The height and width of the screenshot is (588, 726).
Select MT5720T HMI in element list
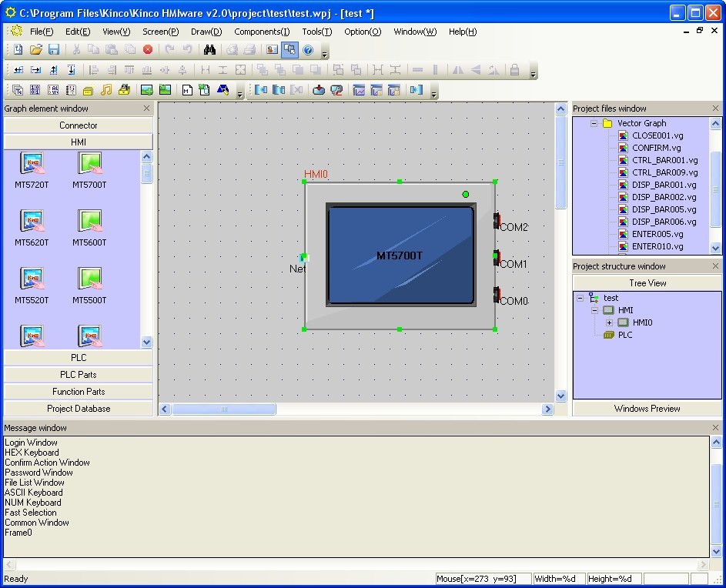32,170
